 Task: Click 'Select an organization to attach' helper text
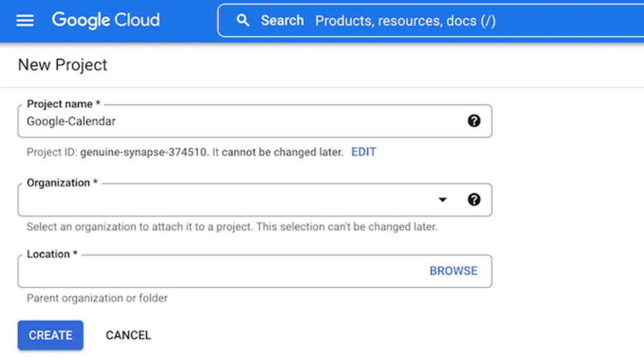[232, 227]
